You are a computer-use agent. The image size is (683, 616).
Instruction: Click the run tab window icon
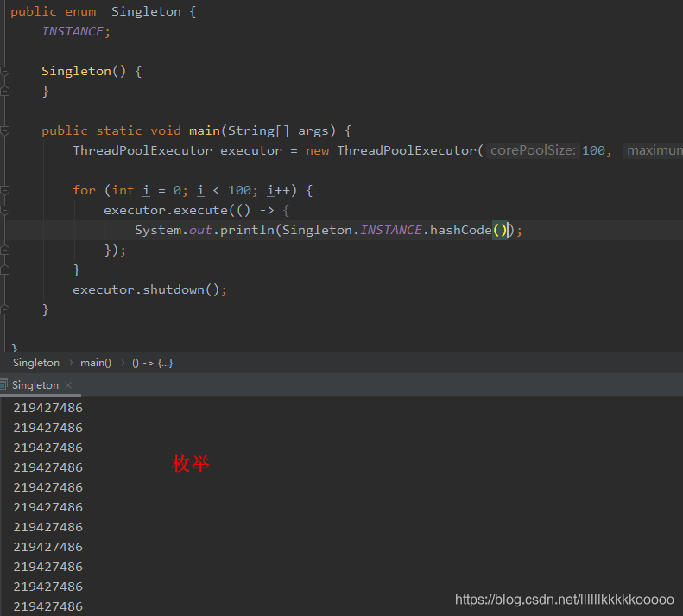pos(3,384)
